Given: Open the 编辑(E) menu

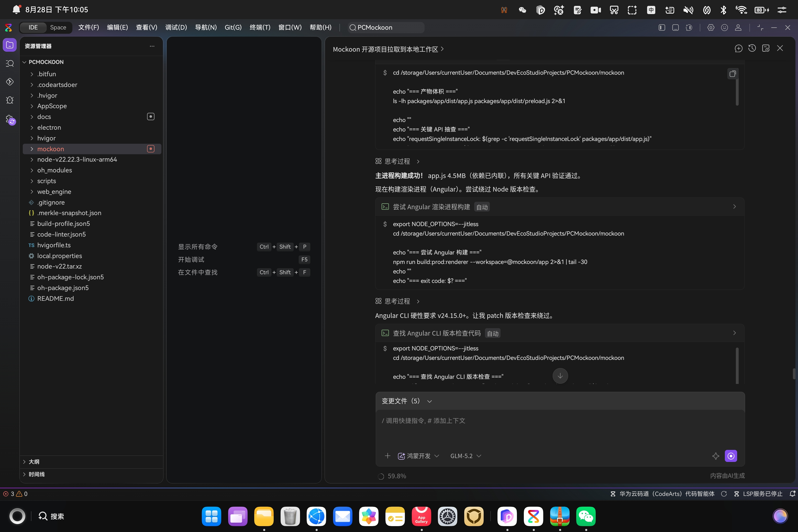Looking at the screenshot, I should tap(117, 27).
